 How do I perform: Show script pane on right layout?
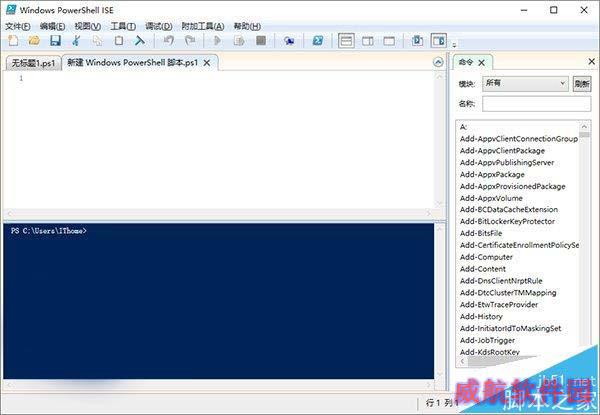point(368,41)
